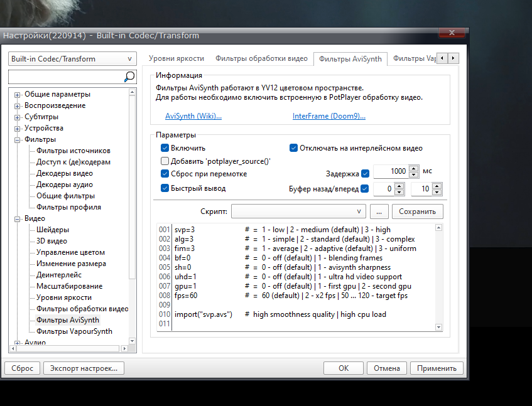This screenshot has width=532, height=406.
Task: Click the delay input field showing 1000
Action: click(x=391, y=171)
